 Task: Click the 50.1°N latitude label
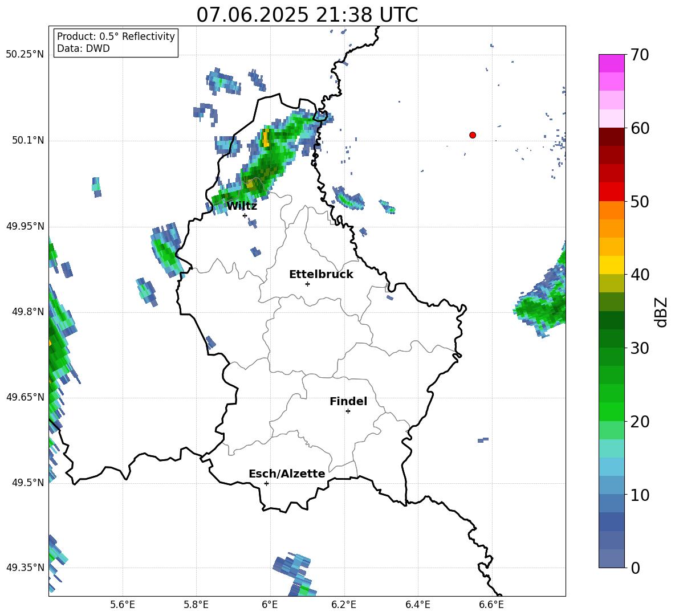coord(28,141)
